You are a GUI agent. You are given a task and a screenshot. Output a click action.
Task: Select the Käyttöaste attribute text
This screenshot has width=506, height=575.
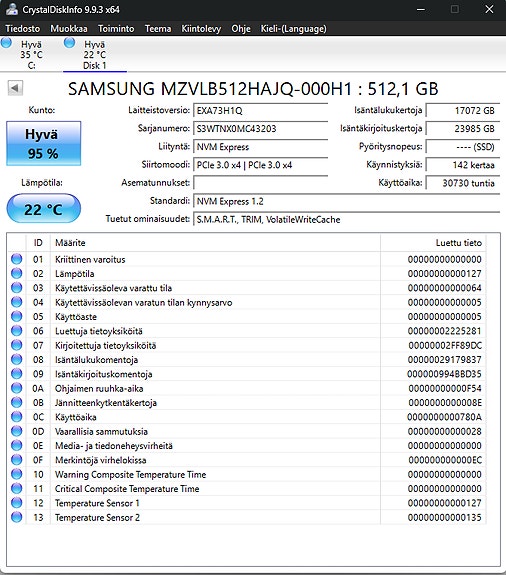[76, 317]
